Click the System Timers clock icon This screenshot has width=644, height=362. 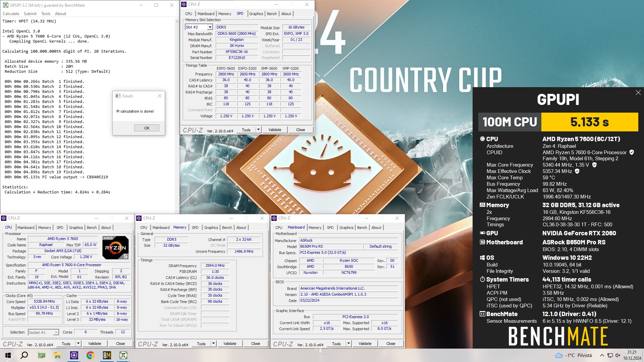tap(482, 279)
